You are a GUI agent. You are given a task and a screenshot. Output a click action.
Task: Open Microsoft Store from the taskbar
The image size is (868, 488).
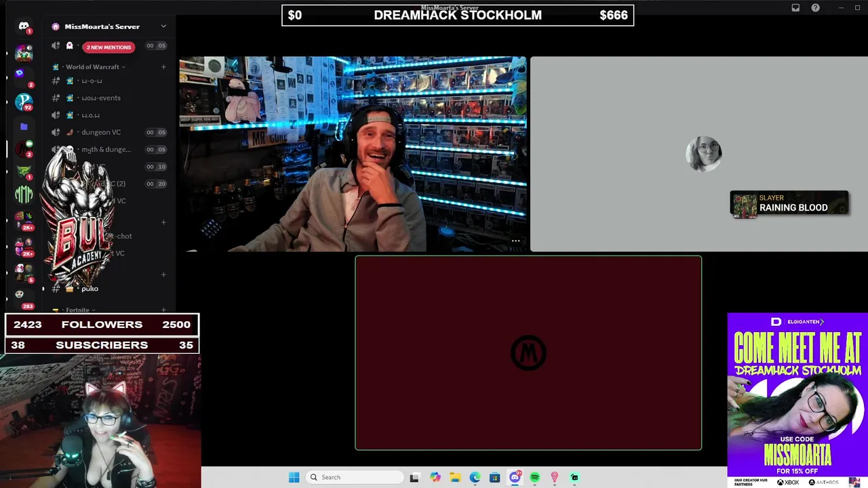(x=495, y=477)
